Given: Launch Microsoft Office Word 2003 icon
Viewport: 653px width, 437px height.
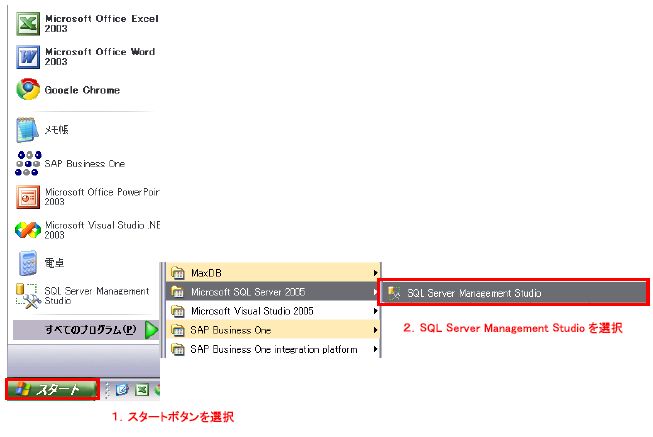Looking at the screenshot, I should [28, 57].
